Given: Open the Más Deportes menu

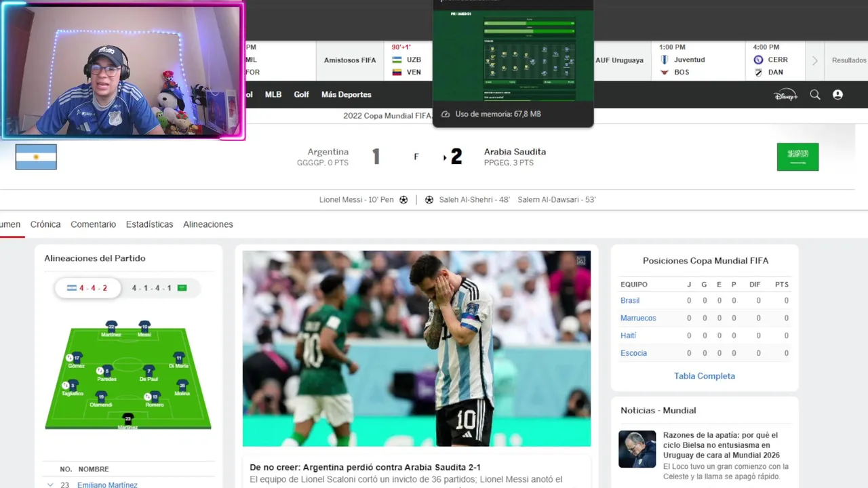Looking at the screenshot, I should 346,95.
